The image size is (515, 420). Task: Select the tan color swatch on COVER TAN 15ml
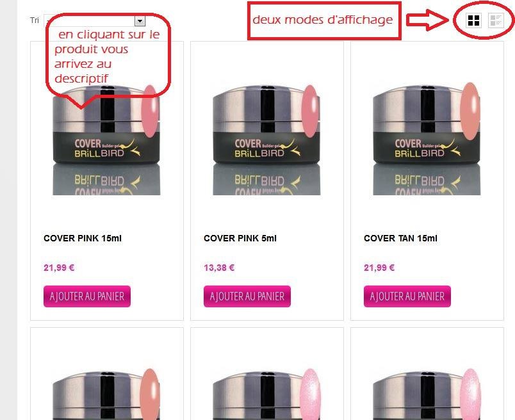click(x=470, y=111)
